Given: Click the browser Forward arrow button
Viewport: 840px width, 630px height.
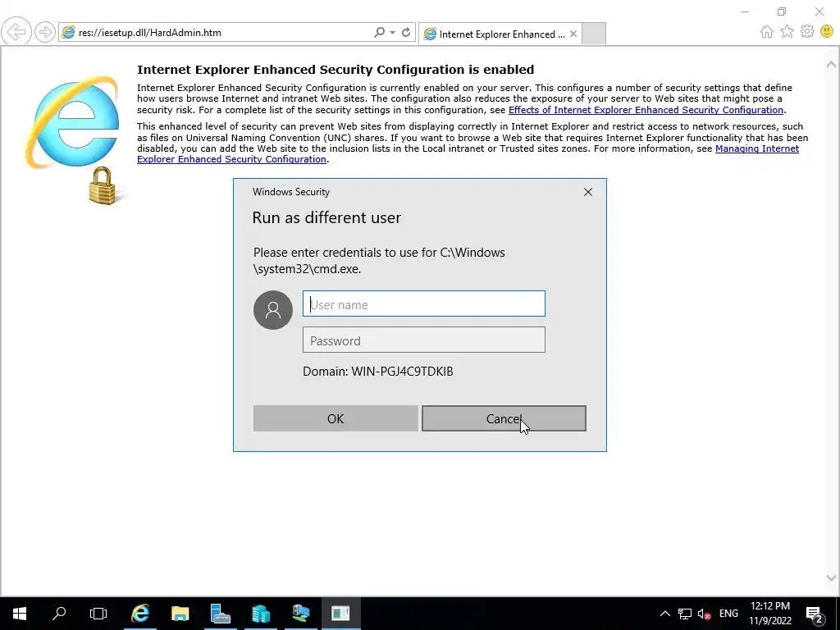Looking at the screenshot, I should pos(45,32).
